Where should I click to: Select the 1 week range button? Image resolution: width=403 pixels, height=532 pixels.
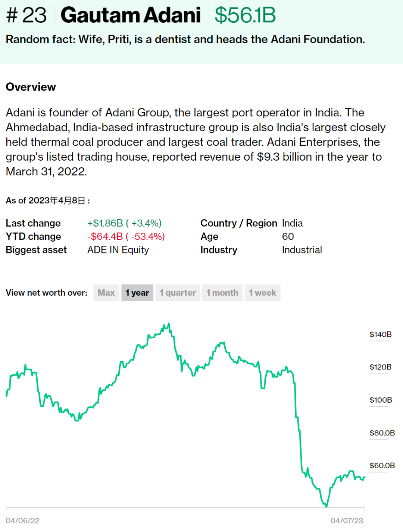click(263, 293)
